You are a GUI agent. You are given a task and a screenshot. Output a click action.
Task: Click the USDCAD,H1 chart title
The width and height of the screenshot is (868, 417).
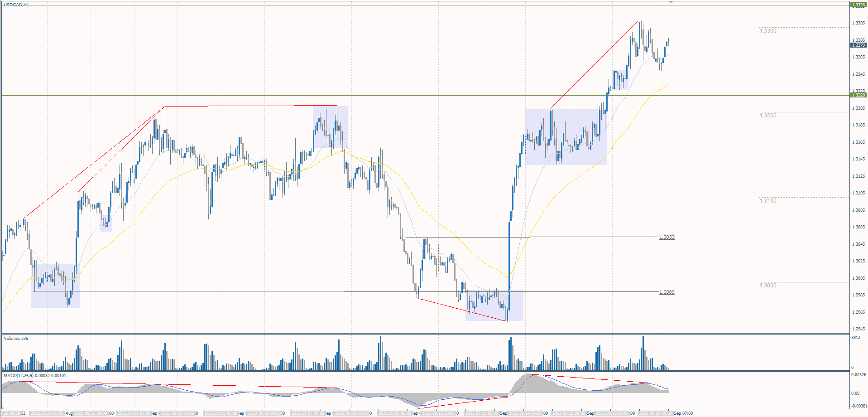(x=16, y=5)
